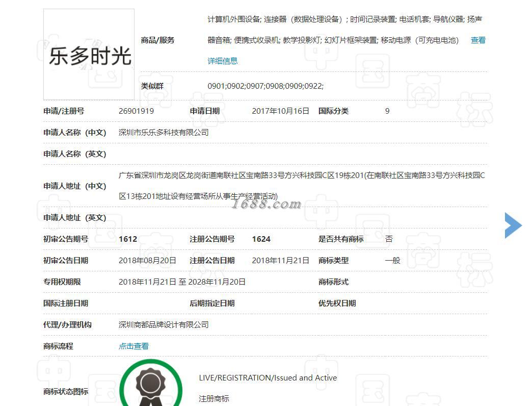Select goods text 计算机外围设备
The image size is (532, 406).
[234, 19]
